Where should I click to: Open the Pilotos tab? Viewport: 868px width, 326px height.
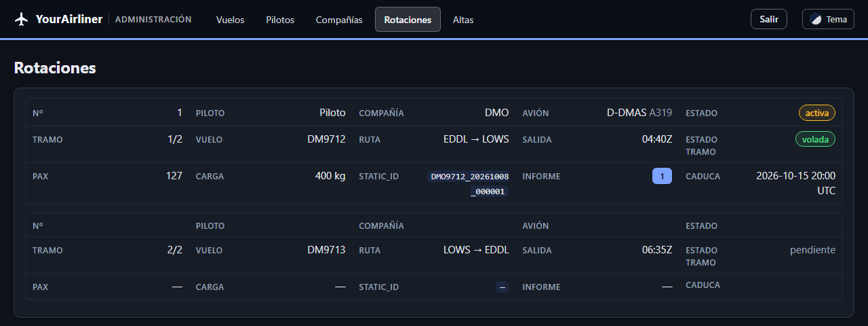click(x=280, y=20)
